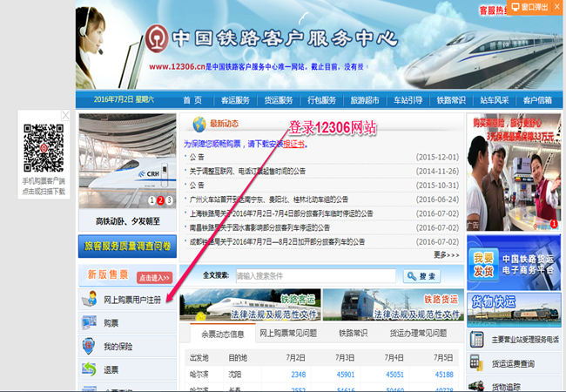Open 站车风采 in the navigation bar
Image resolution: width=566 pixels, height=392 pixels.
tap(495, 100)
